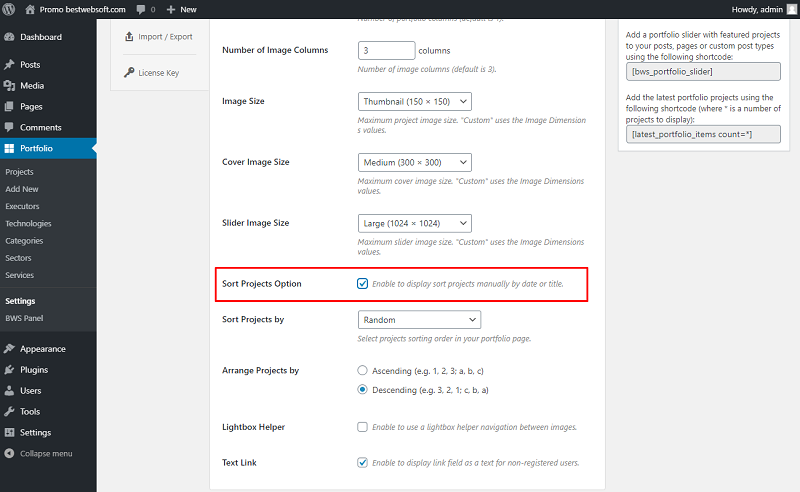
Task: Open the Slider Image Size dropdown
Action: (414, 223)
